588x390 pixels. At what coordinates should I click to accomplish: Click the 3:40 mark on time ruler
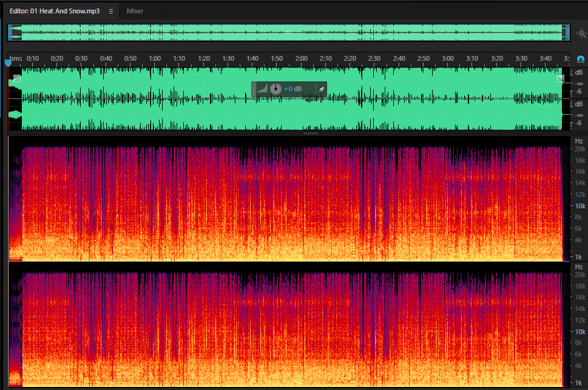[x=546, y=58]
